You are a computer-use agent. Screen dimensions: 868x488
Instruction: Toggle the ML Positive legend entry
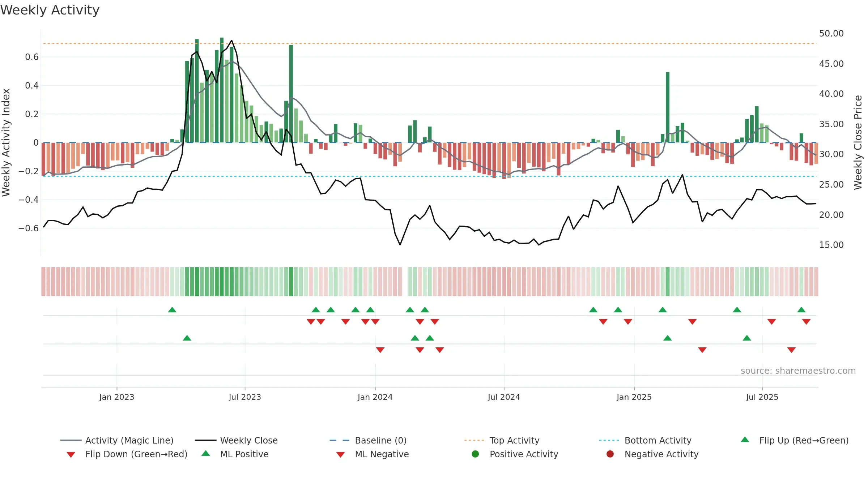235,454
